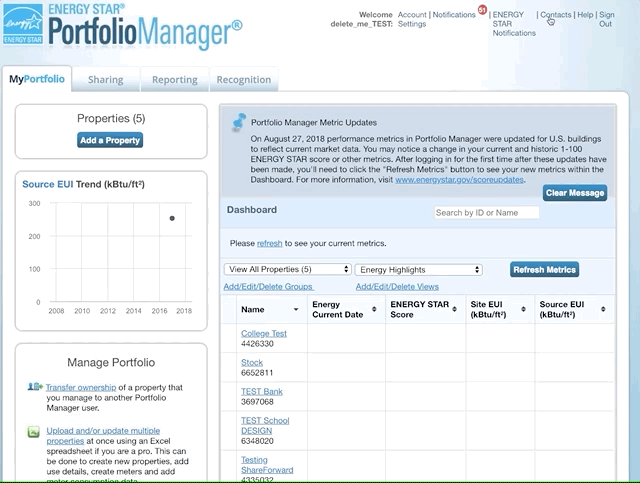Click the Add a Property button
The height and width of the screenshot is (483, 640).
coord(110,140)
